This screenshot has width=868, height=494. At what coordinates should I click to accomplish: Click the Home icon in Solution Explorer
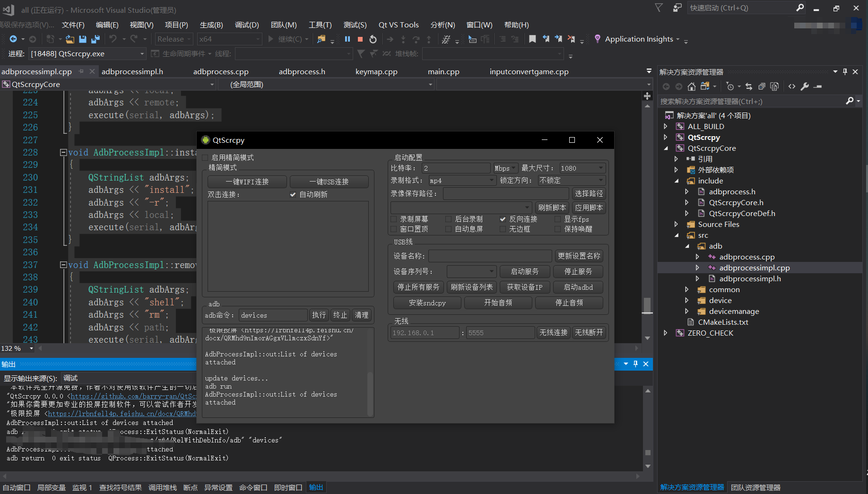coord(692,87)
